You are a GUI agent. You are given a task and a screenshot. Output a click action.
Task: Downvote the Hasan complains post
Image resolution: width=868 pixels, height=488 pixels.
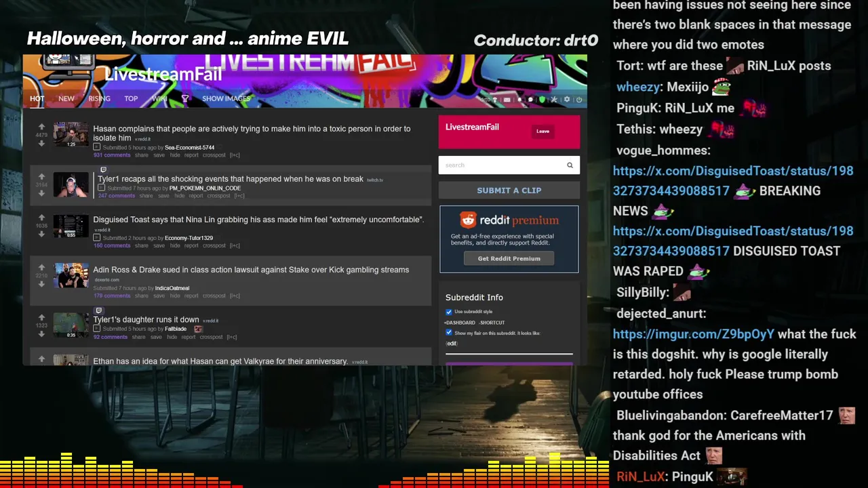click(41, 143)
